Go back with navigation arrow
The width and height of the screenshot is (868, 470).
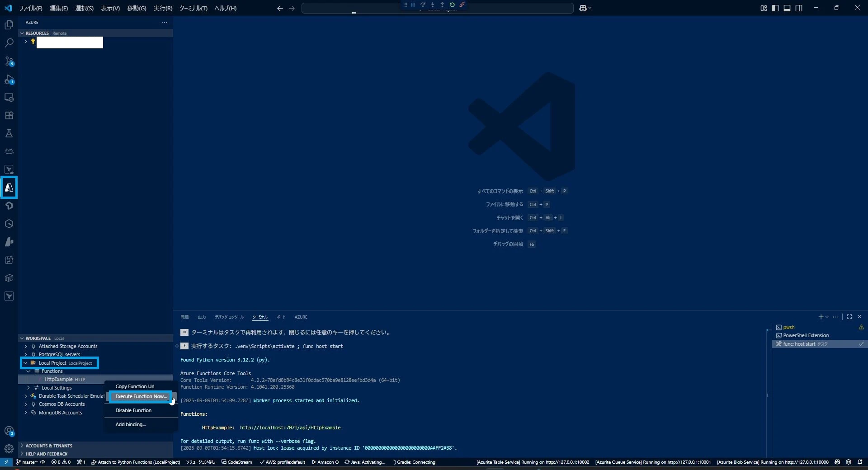[280, 8]
